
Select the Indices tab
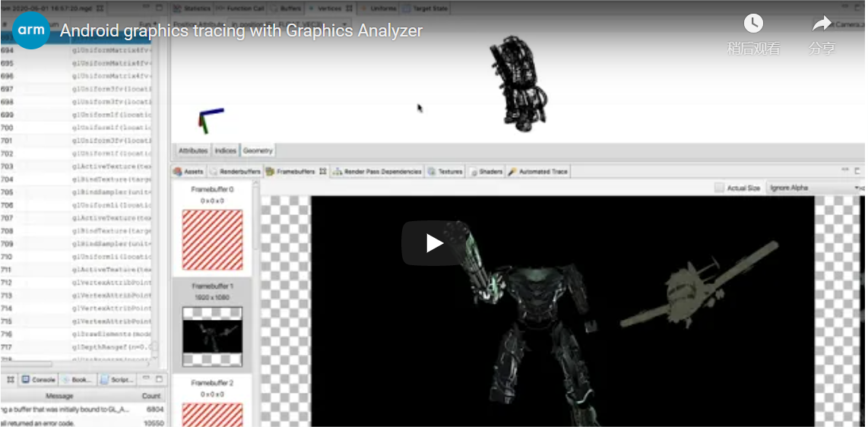[225, 150]
